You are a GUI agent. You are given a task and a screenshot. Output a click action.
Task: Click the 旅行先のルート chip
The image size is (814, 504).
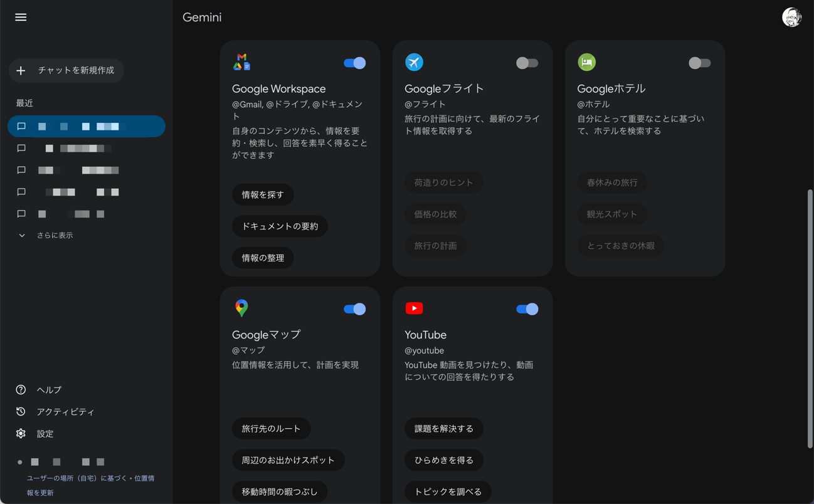click(271, 429)
